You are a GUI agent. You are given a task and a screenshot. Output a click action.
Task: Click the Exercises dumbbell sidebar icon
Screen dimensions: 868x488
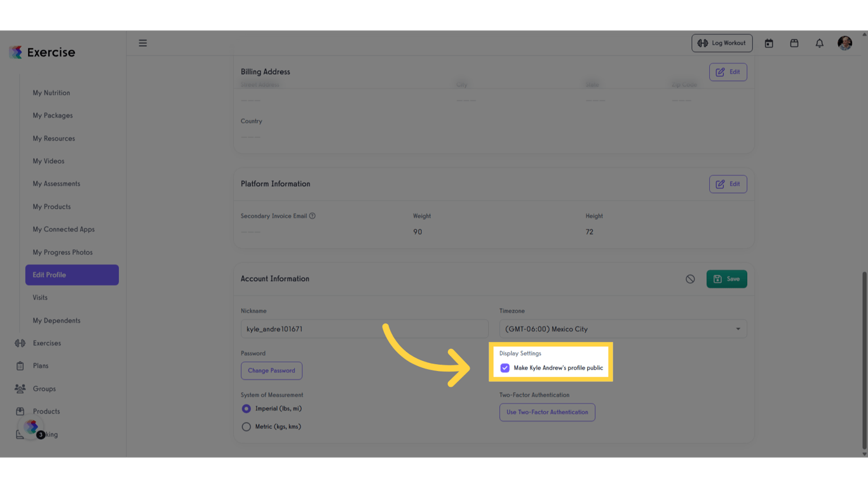tap(20, 343)
